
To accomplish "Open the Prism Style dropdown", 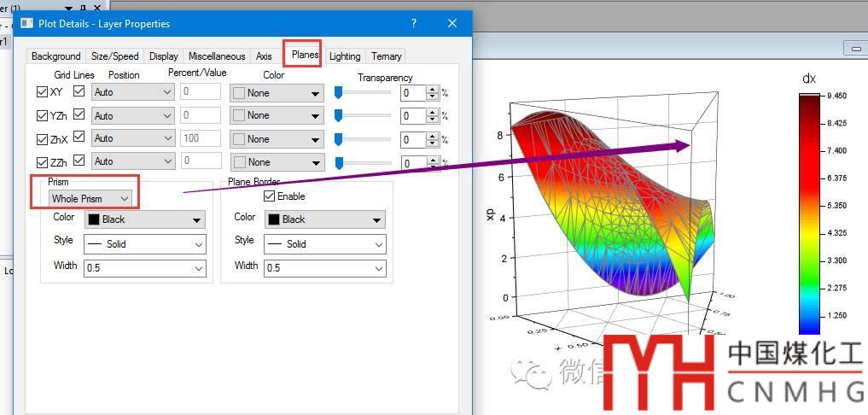I will click(x=144, y=244).
